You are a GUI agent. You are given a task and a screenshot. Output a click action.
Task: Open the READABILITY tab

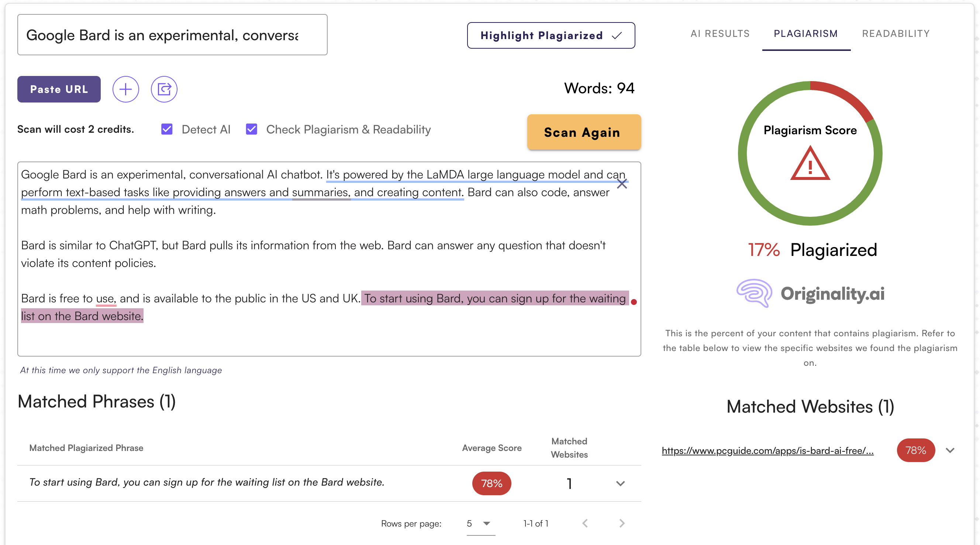click(896, 34)
